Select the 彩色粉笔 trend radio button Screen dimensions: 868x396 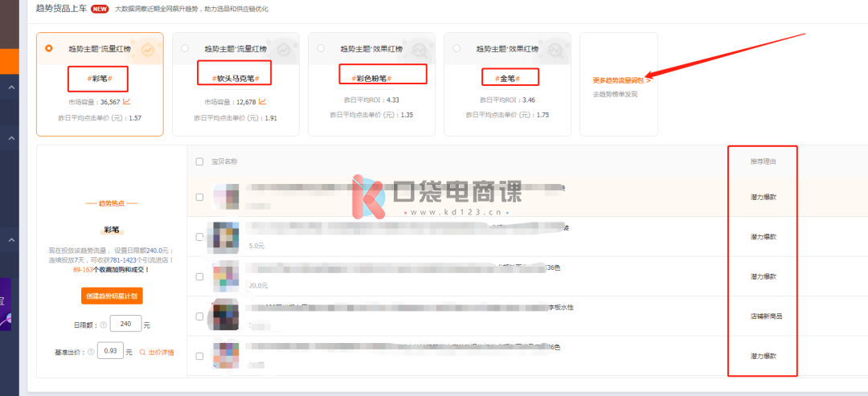(321, 48)
